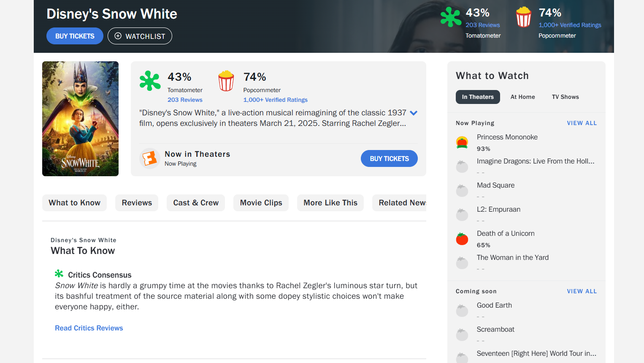Screen dimensions: 644x363
Task: Select the In Theaters tab
Action: tap(478, 97)
